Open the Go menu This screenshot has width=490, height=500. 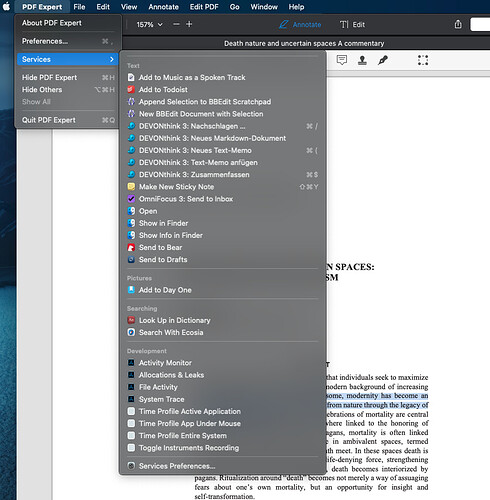pyautogui.click(x=234, y=7)
